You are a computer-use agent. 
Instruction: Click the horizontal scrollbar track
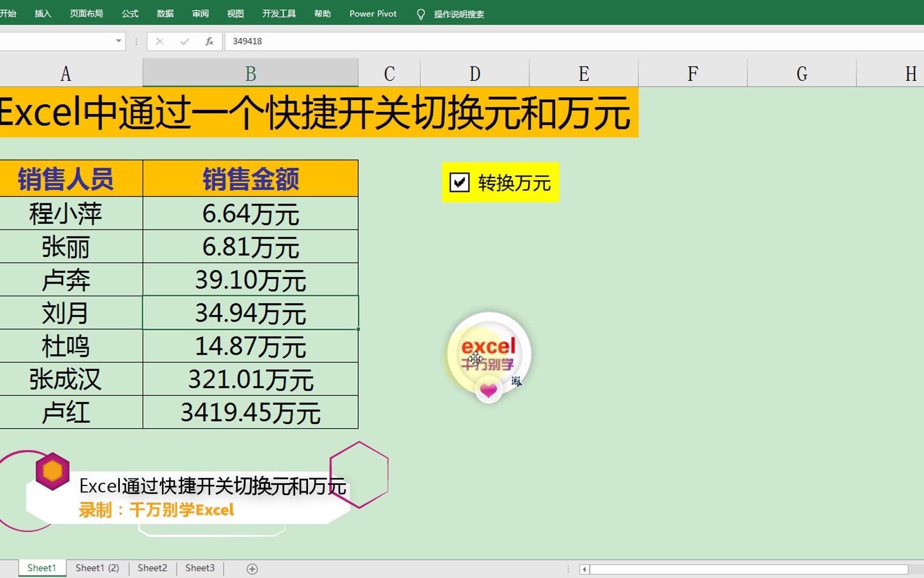coord(749,569)
